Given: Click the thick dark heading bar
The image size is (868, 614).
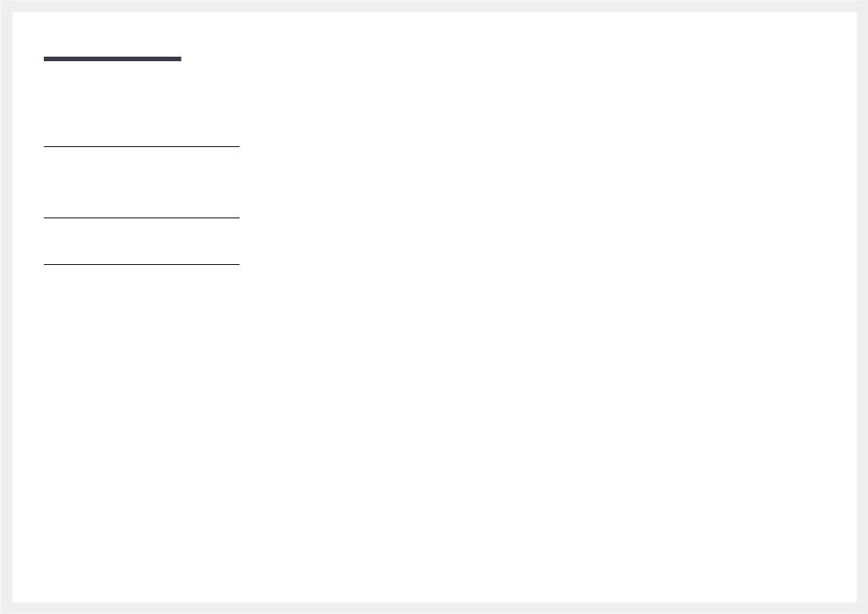Looking at the screenshot, I should [112, 58].
